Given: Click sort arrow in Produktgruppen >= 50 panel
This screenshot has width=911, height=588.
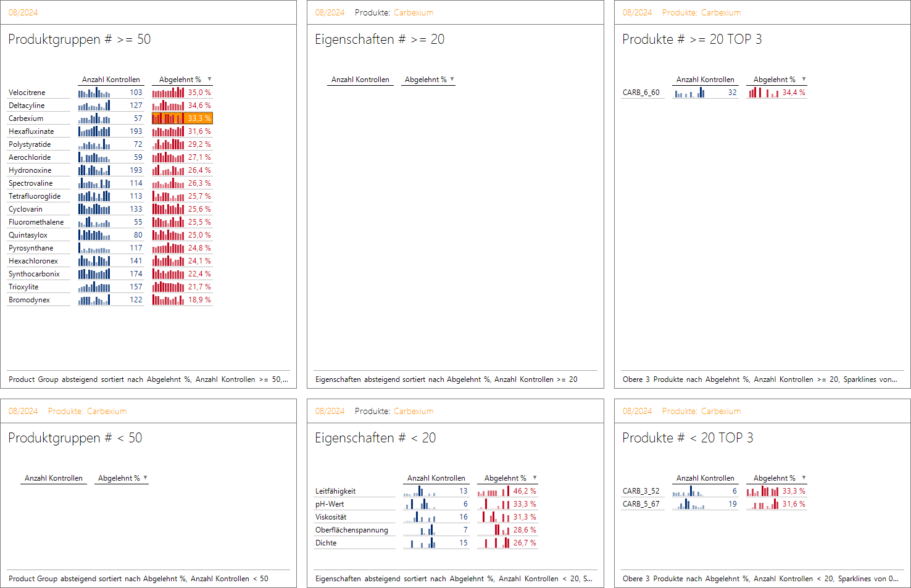Looking at the screenshot, I should [x=209, y=79].
